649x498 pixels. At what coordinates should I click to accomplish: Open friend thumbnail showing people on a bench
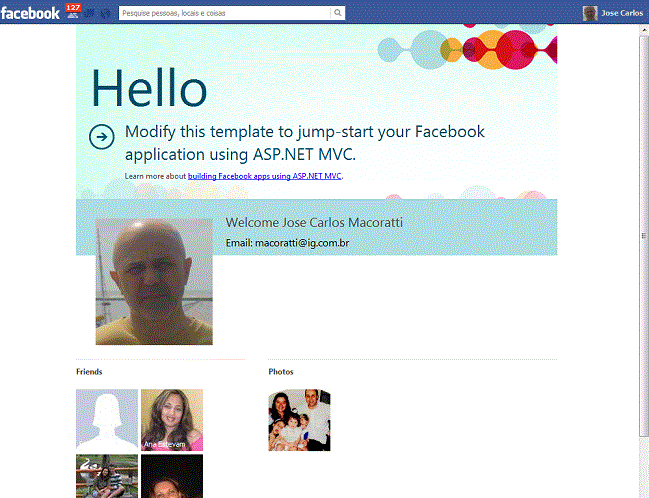107,476
